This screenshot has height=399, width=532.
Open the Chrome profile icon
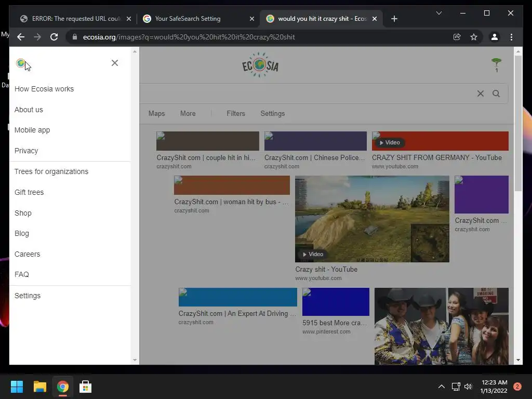point(495,37)
